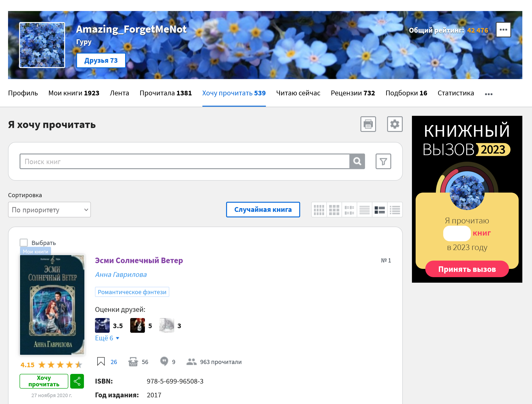Open the Профиль tab
Screen dimensions: 532x404
pyautogui.click(x=23, y=93)
